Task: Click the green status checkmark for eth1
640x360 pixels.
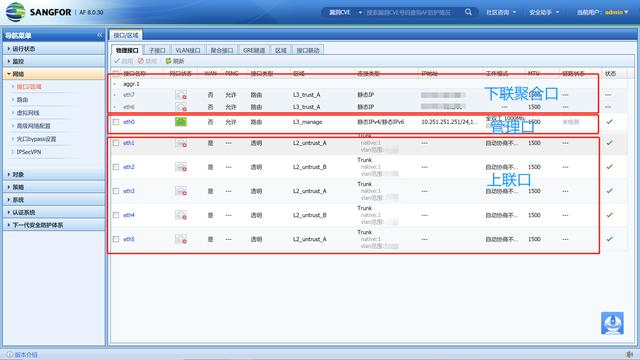Action: [x=609, y=143]
